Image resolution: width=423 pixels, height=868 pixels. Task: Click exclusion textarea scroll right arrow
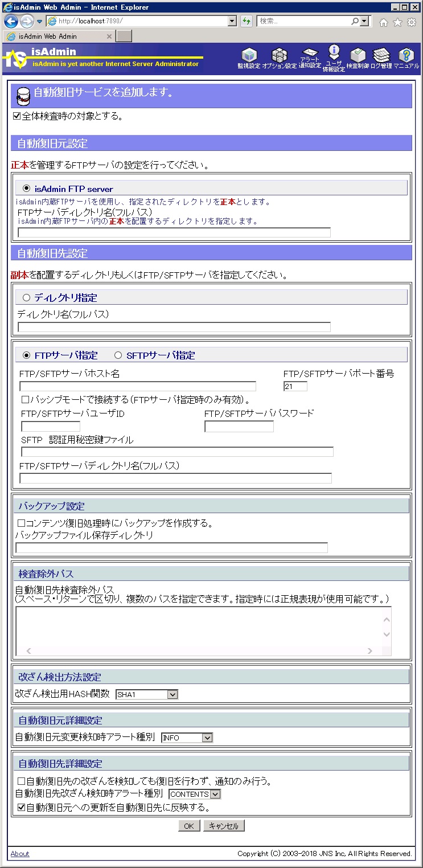pos(369,650)
